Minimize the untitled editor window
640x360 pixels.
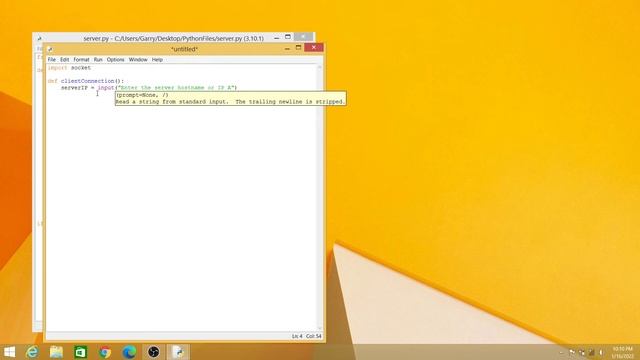coord(287,49)
